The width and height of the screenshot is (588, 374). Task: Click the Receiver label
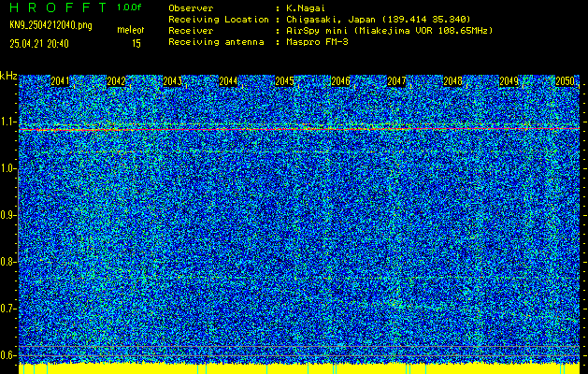[191, 30]
